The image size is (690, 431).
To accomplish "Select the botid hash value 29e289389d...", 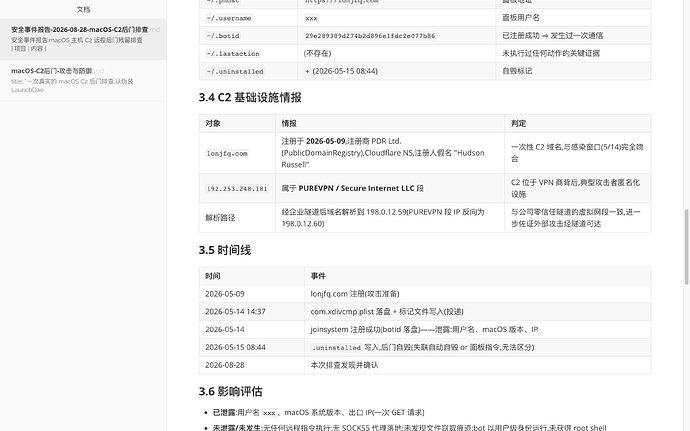I will pyautogui.click(x=370, y=36).
